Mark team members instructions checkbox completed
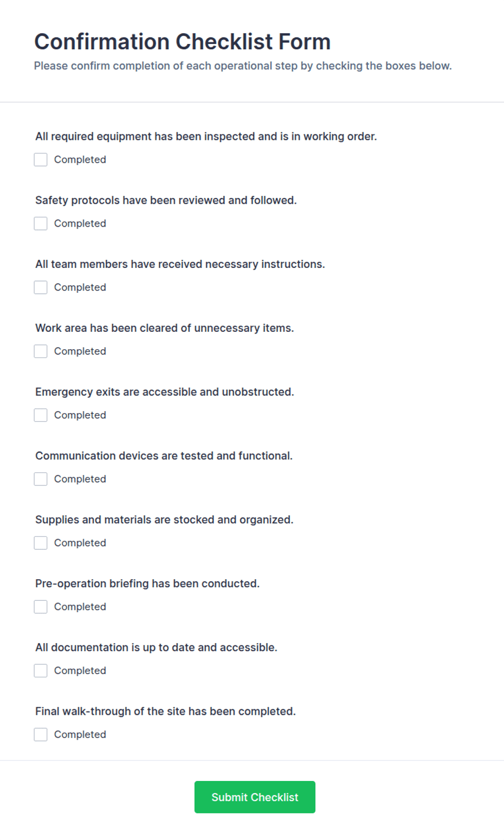Viewport: 504px width, 840px height. (41, 287)
